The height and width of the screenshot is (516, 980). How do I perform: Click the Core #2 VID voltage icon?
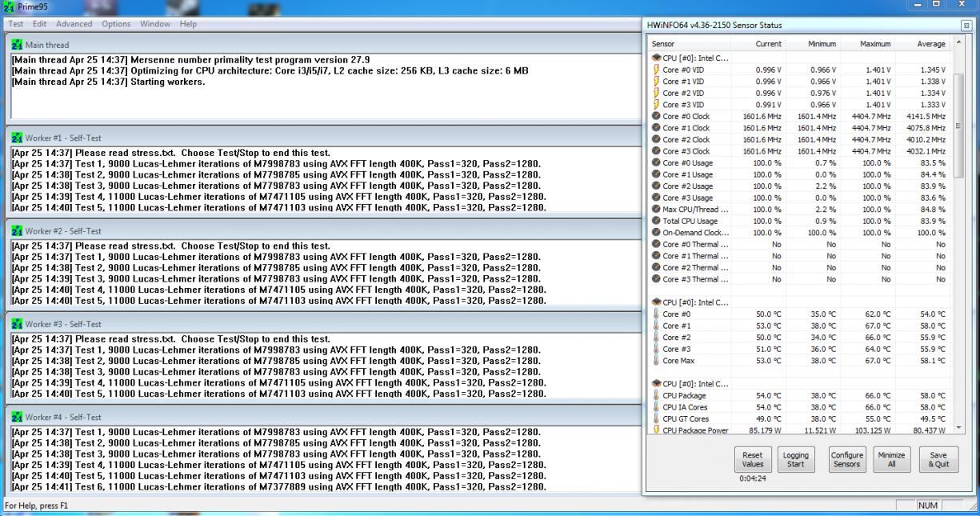[x=656, y=93]
